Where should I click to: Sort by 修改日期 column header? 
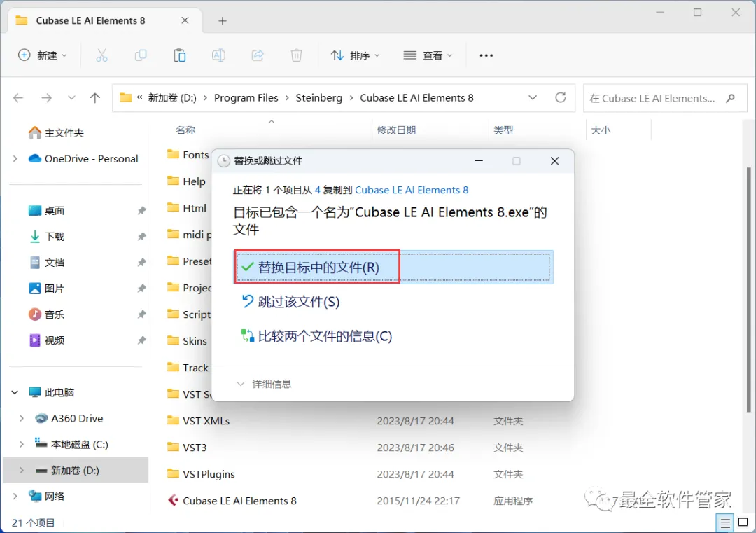(x=395, y=130)
